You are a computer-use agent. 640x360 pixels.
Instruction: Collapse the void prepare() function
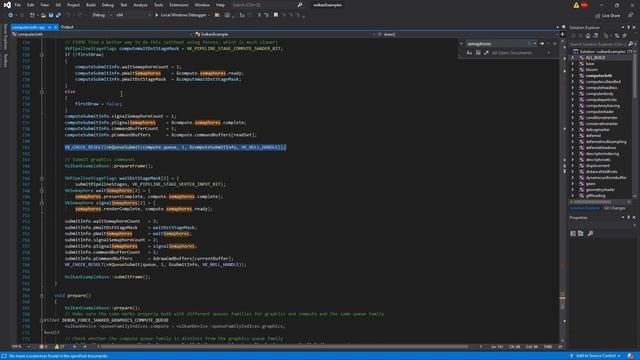pyautogui.click(x=42, y=296)
